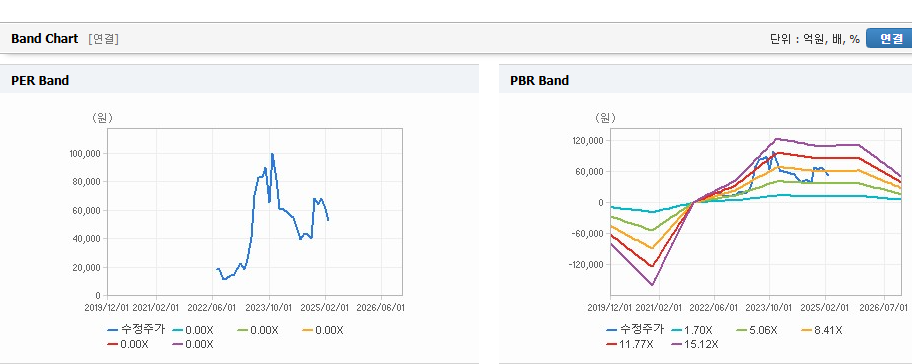Click the blue 연결 button
The width and height of the screenshot is (912, 364).
point(889,39)
